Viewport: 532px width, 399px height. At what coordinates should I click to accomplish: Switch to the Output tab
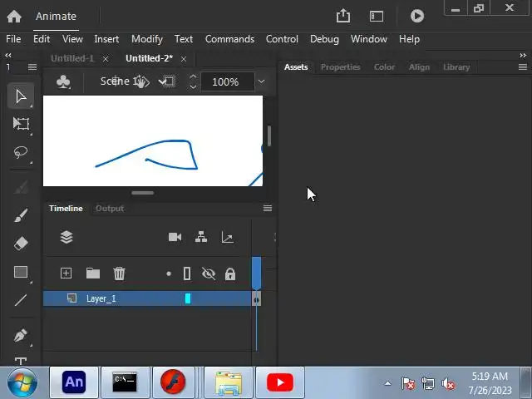click(x=110, y=209)
